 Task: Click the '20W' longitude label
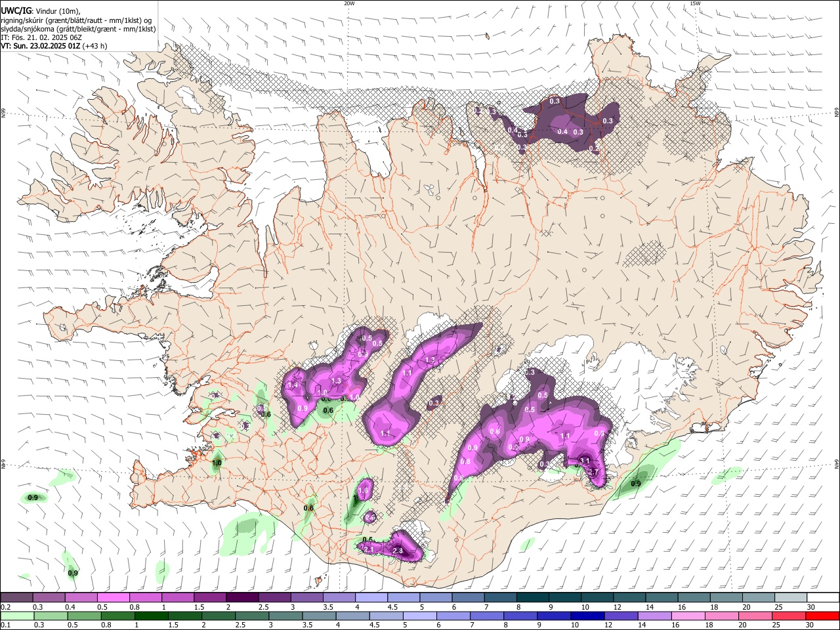349,3
